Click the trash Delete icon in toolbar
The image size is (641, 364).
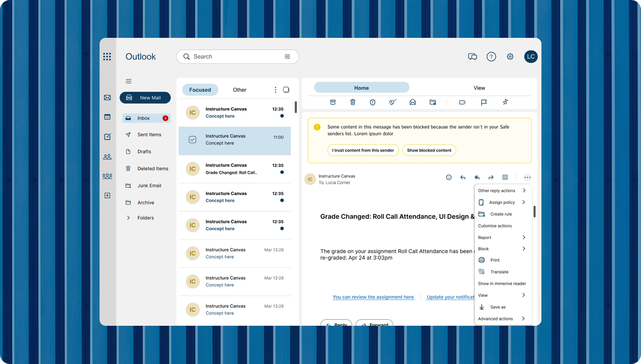353,102
